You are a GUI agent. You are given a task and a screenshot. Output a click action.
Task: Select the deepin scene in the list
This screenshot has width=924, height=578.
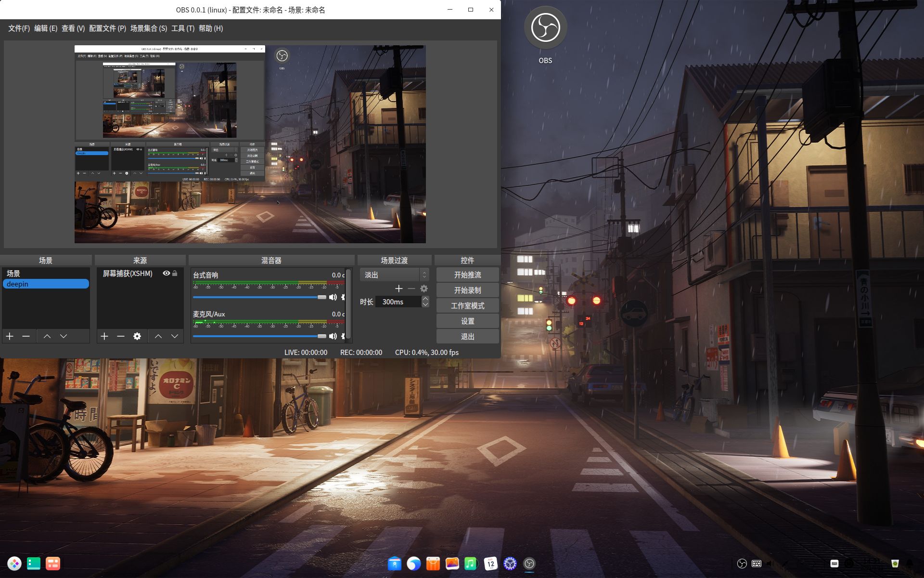point(46,284)
